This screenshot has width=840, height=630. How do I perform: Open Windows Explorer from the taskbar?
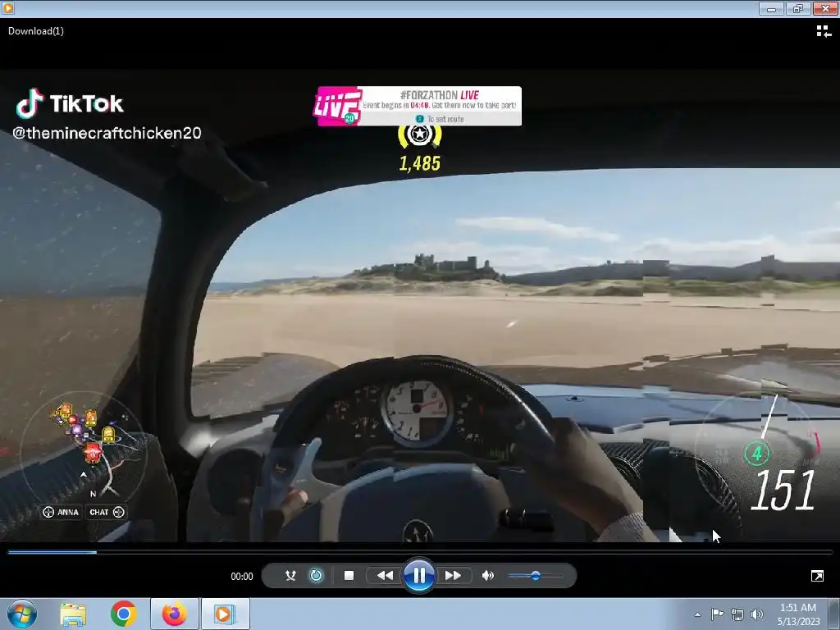[x=73, y=614]
